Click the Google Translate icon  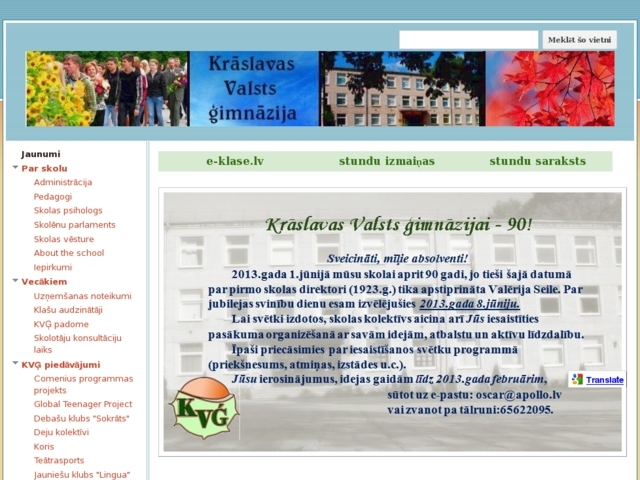click(577, 380)
